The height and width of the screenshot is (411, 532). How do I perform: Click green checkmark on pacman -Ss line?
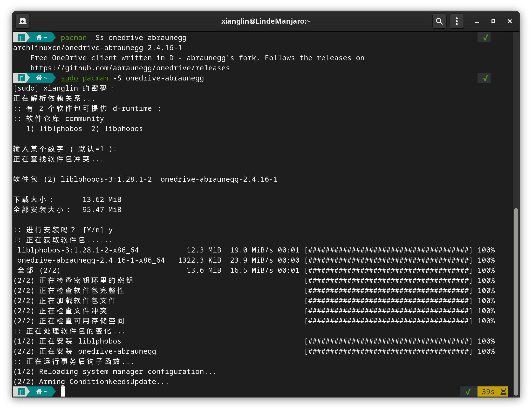485,38
